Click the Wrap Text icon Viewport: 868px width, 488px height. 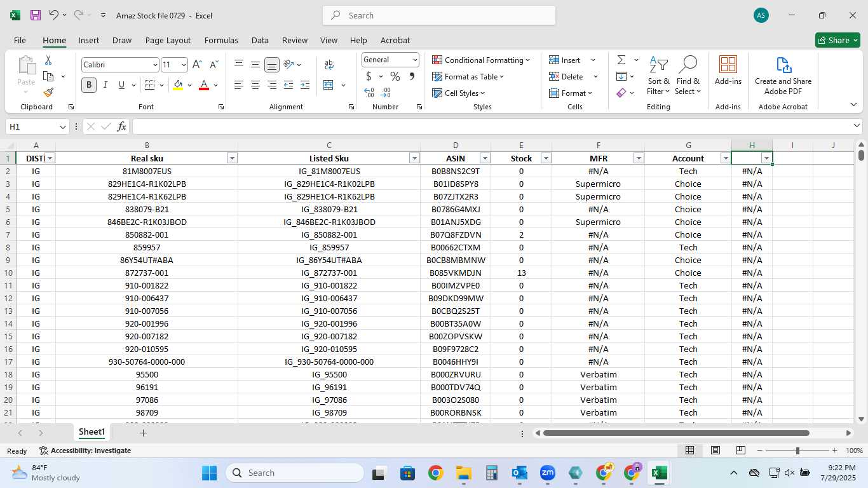tap(329, 64)
